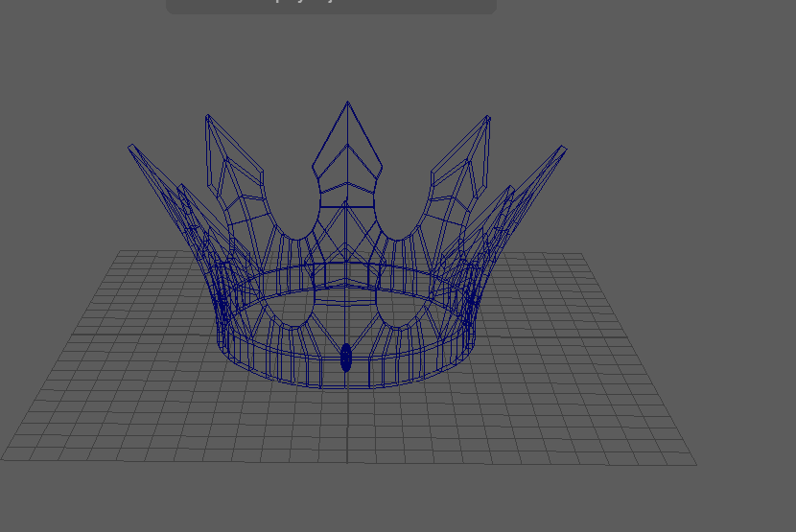Click the near-left corner of the grid
This screenshot has height=532, width=796.
3,459
